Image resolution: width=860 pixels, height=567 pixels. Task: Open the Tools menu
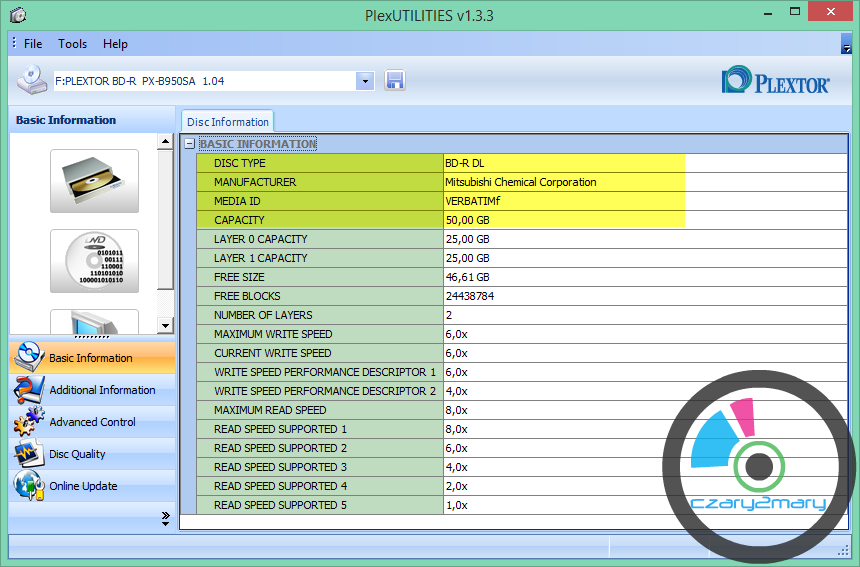[72, 44]
